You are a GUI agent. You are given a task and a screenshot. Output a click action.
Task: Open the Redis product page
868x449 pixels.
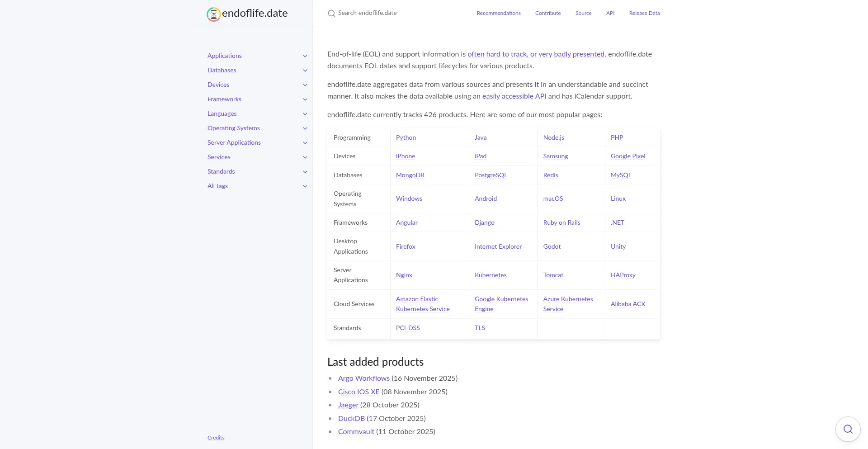tap(551, 175)
